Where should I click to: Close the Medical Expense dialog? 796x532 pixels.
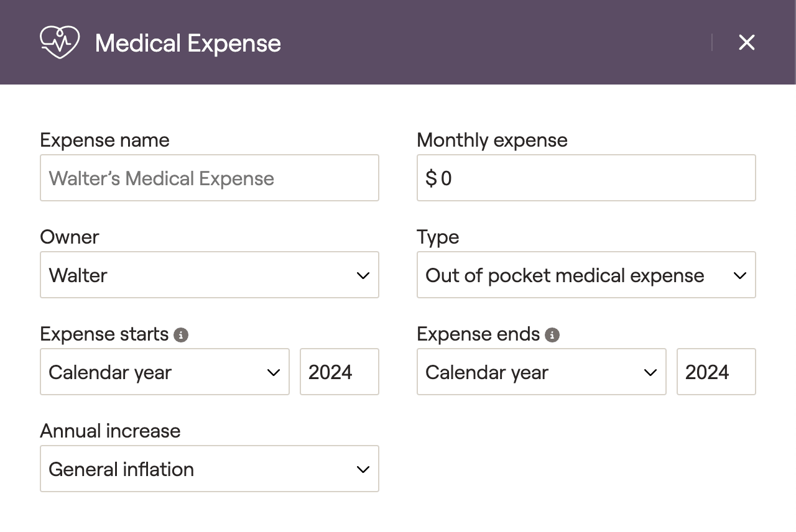point(746,42)
